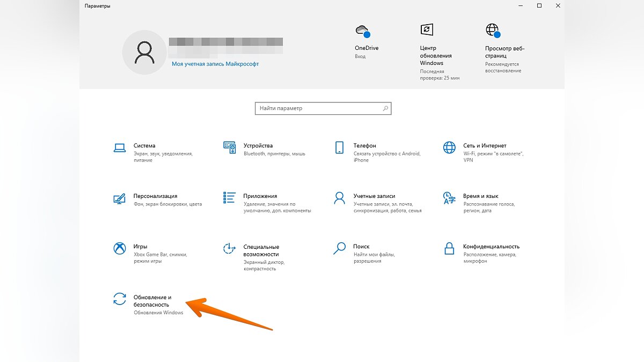Click the Специальные возможности icon
Screen dimensions: 644x362
(230, 249)
